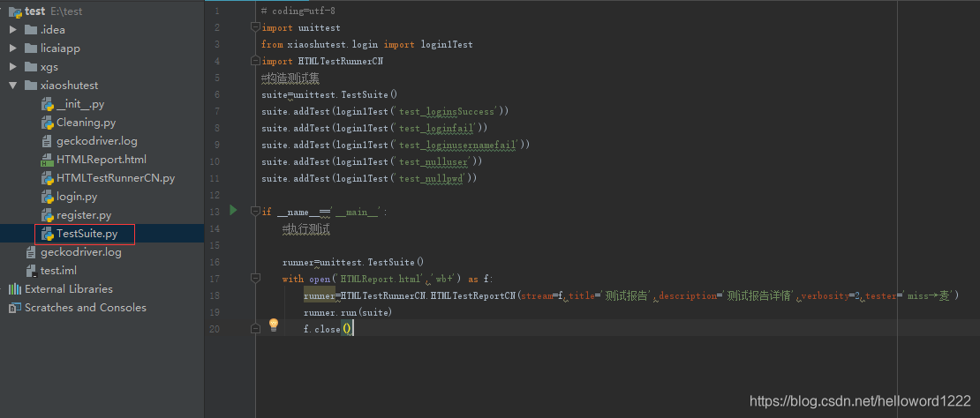The height and width of the screenshot is (418, 980).
Task: Open HTMLTestRunnerCN.py in project tree
Action: point(116,178)
